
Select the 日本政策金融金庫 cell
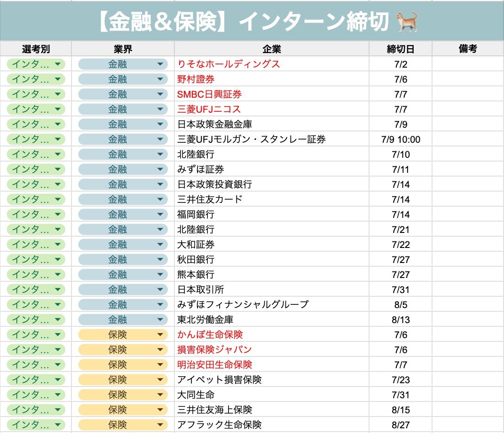click(x=272, y=124)
